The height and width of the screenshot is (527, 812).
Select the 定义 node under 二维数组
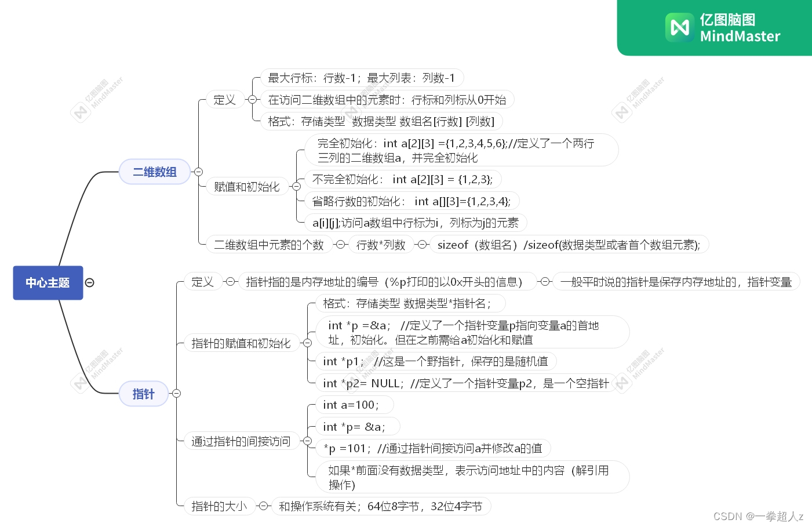[225, 100]
